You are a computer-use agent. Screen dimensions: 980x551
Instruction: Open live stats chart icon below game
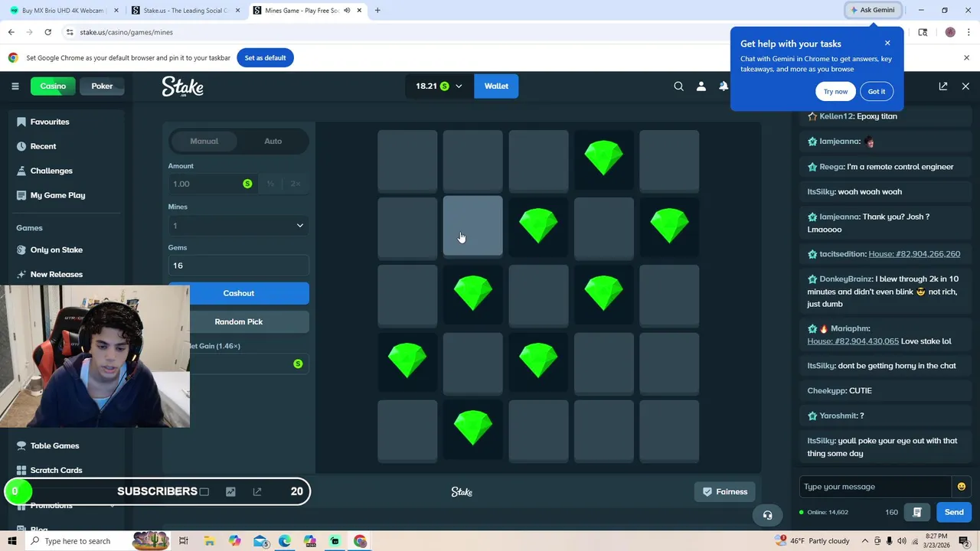tap(230, 491)
